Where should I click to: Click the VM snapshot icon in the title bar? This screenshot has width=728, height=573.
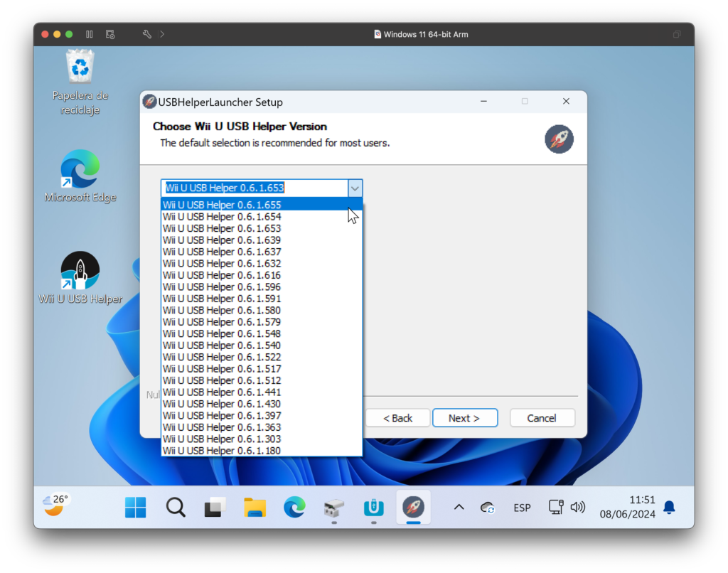tap(110, 34)
